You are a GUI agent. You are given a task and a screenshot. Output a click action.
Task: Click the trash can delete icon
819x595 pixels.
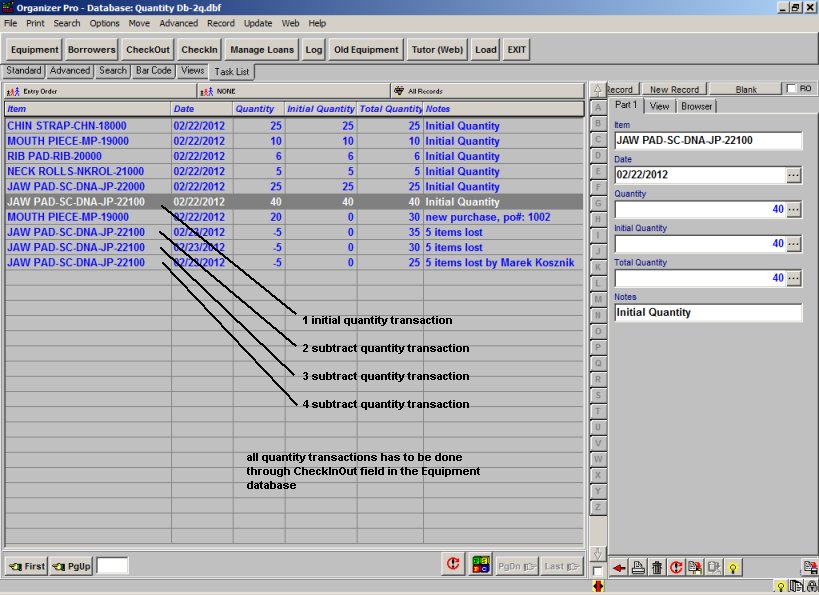657,567
